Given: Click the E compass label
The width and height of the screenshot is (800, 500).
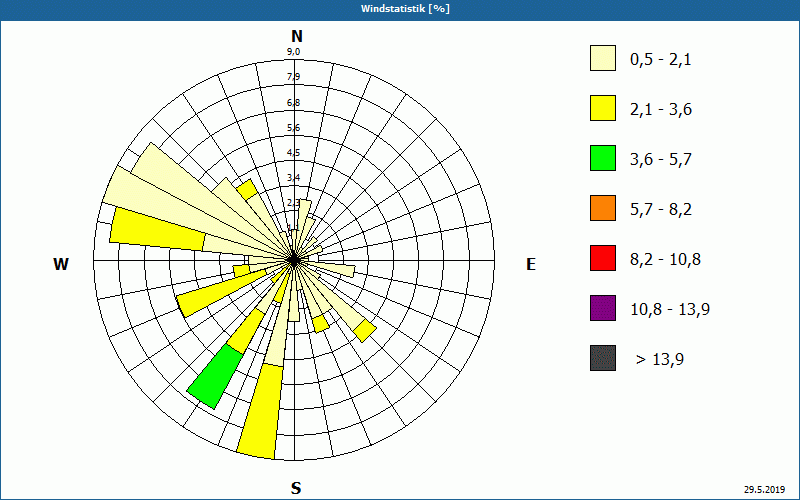Looking at the screenshot, I should (x=531, y=264).
